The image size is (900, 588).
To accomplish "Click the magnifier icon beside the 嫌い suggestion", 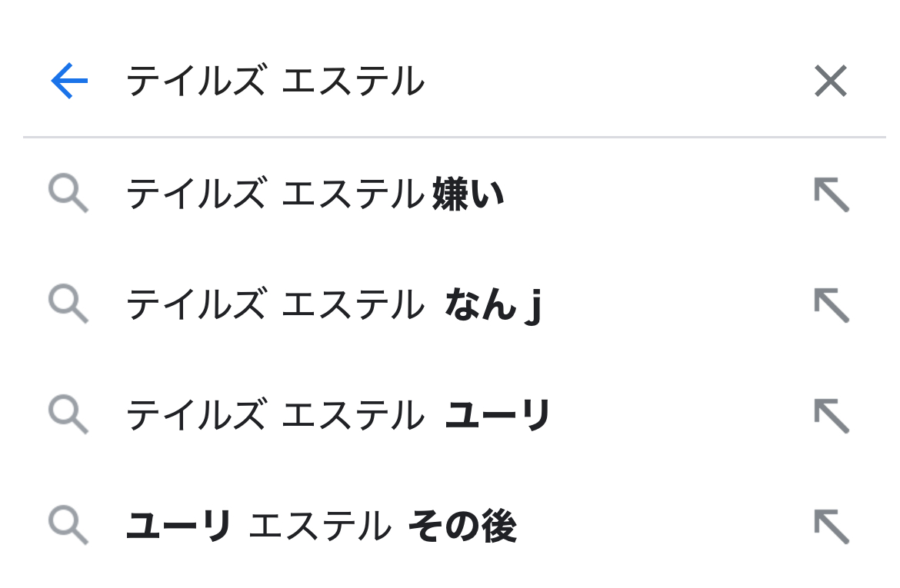I will pyautogui.click(x=68, y=194).
